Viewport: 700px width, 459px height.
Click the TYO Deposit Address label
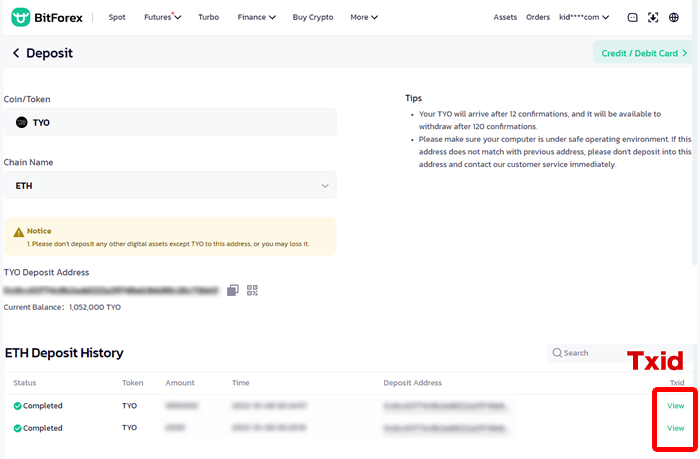click(46, 272)
